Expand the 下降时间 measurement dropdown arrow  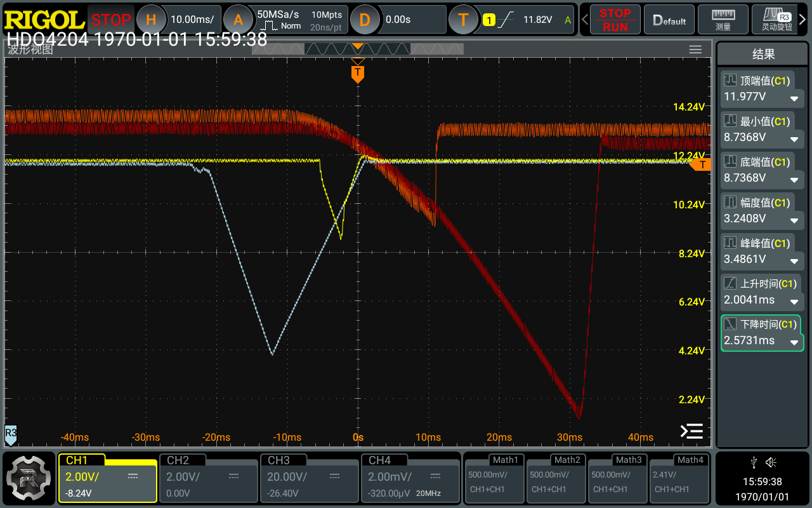[x=794, y=342]
